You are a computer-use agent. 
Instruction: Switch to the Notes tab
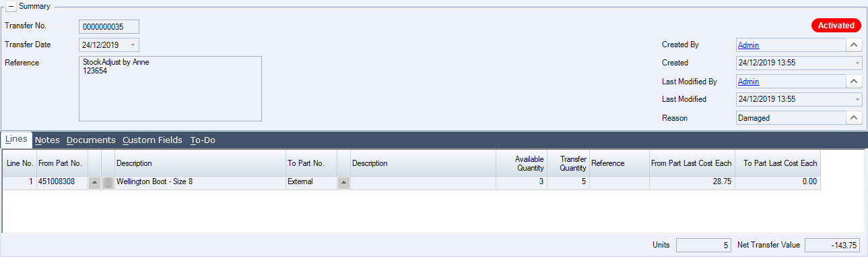47,140
